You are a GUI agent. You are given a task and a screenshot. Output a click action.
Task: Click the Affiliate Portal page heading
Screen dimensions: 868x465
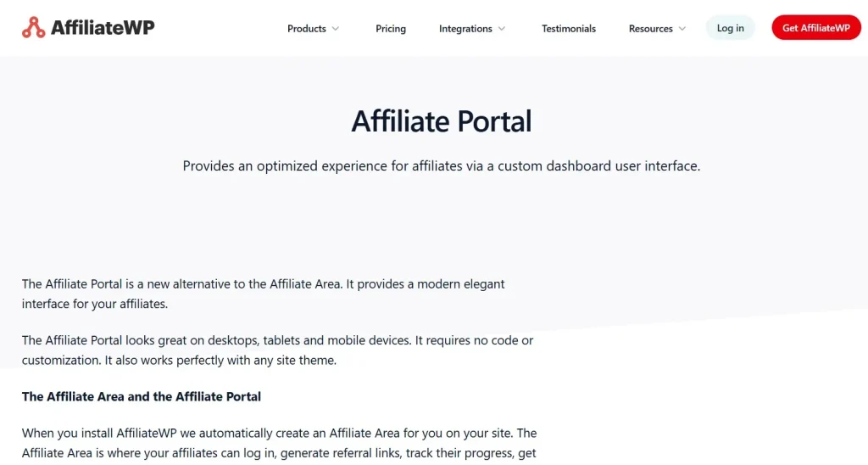point(441,120)
